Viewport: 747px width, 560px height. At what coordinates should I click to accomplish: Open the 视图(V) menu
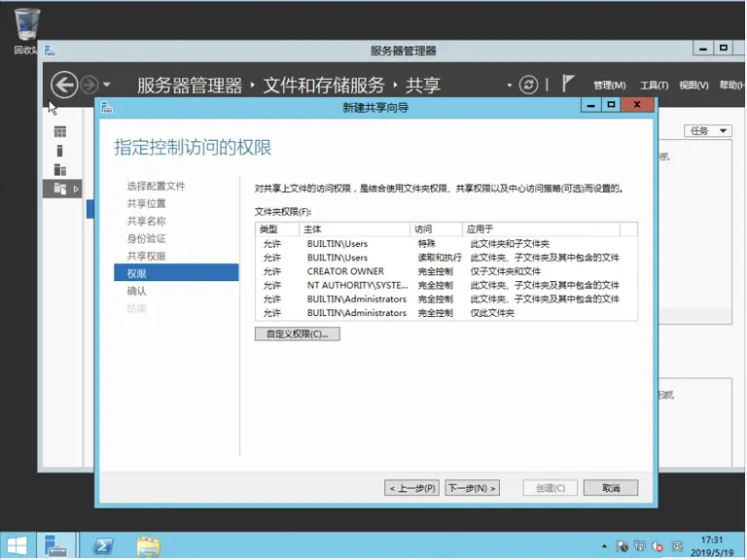694,86
